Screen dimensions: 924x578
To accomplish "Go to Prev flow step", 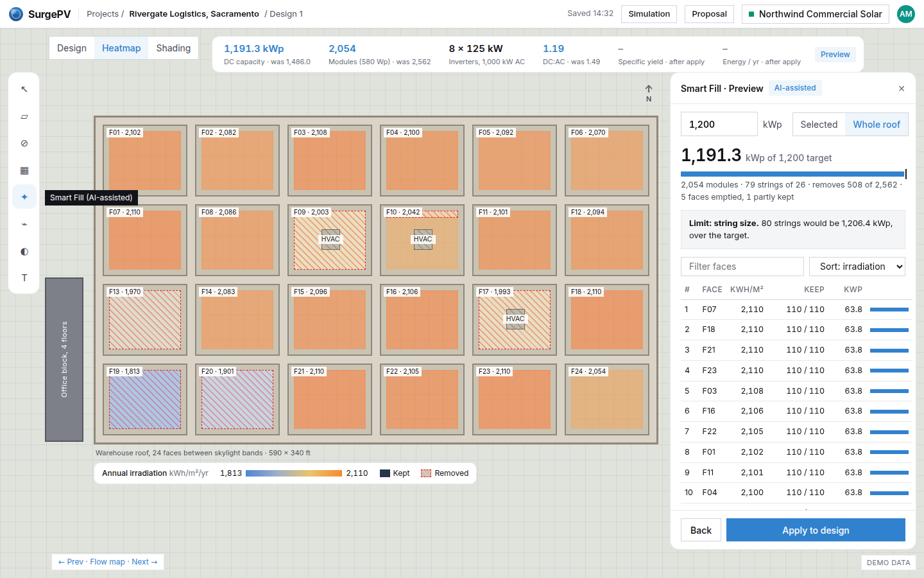I will click(71, 562).
